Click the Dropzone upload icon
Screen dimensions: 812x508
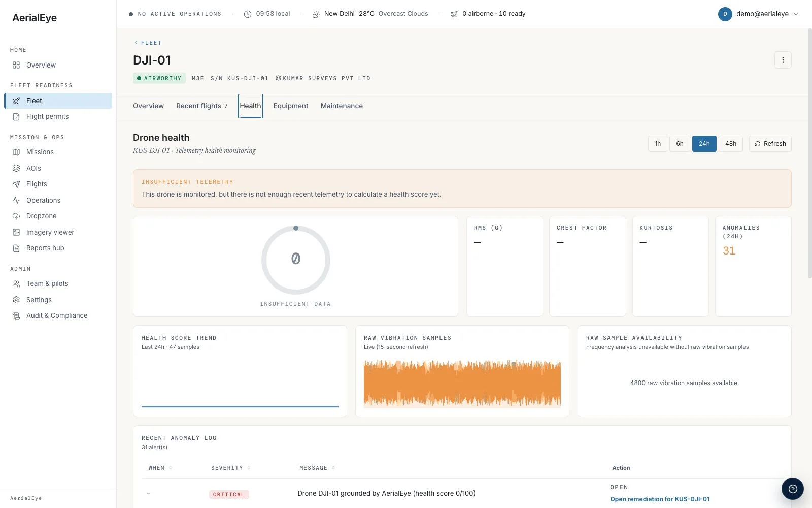(16, 216)
